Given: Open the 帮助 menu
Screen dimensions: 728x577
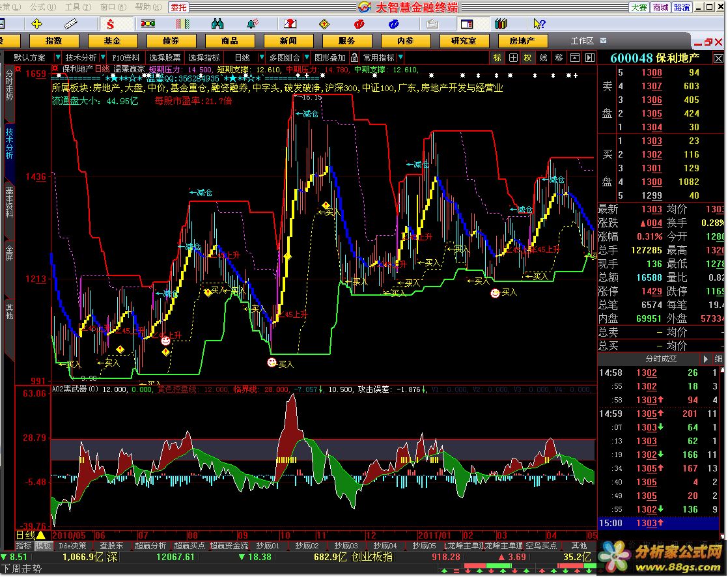Looking at the screenshot, I should pos(148,7).
